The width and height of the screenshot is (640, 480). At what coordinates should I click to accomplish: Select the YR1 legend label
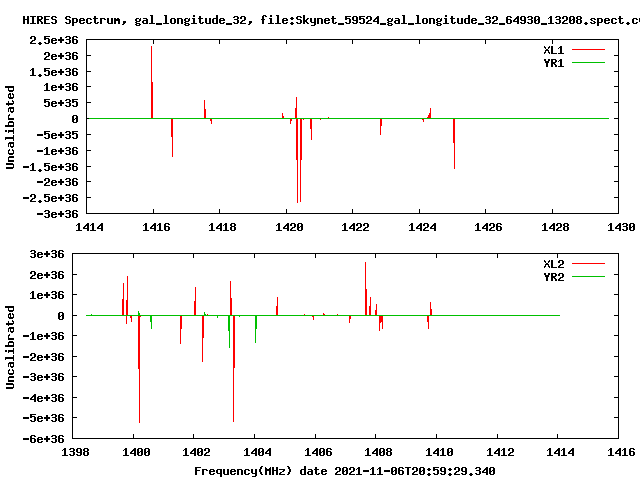coord(553,63)
